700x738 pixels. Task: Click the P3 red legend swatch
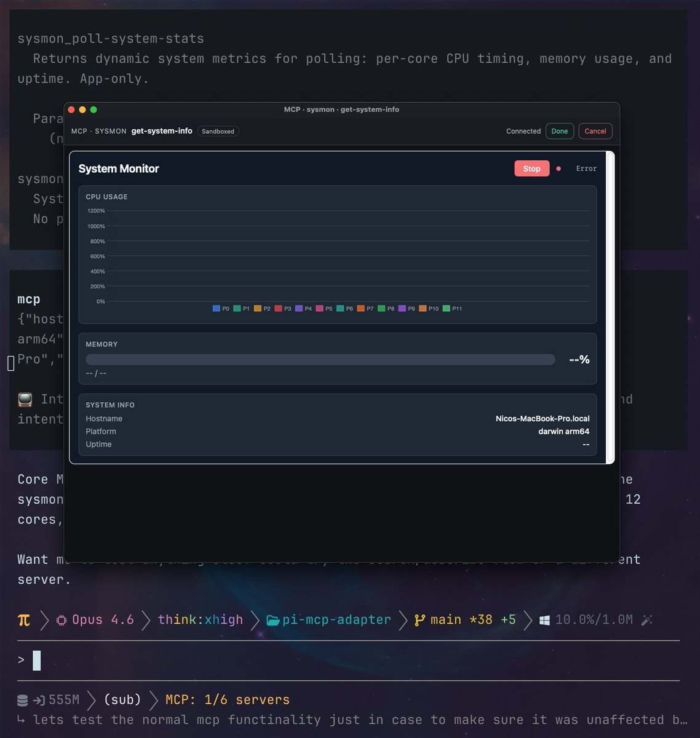click(x=278, y=308)
